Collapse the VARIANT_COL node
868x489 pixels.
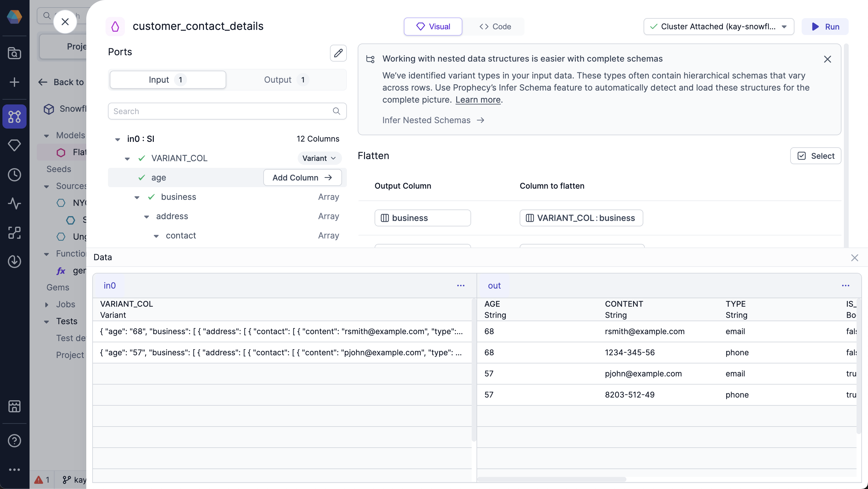[127, 158]
